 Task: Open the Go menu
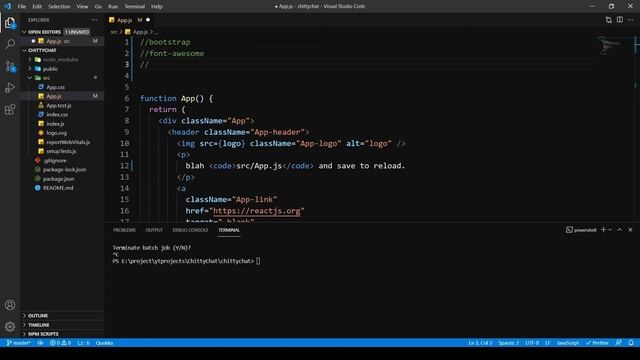point(98,7)
